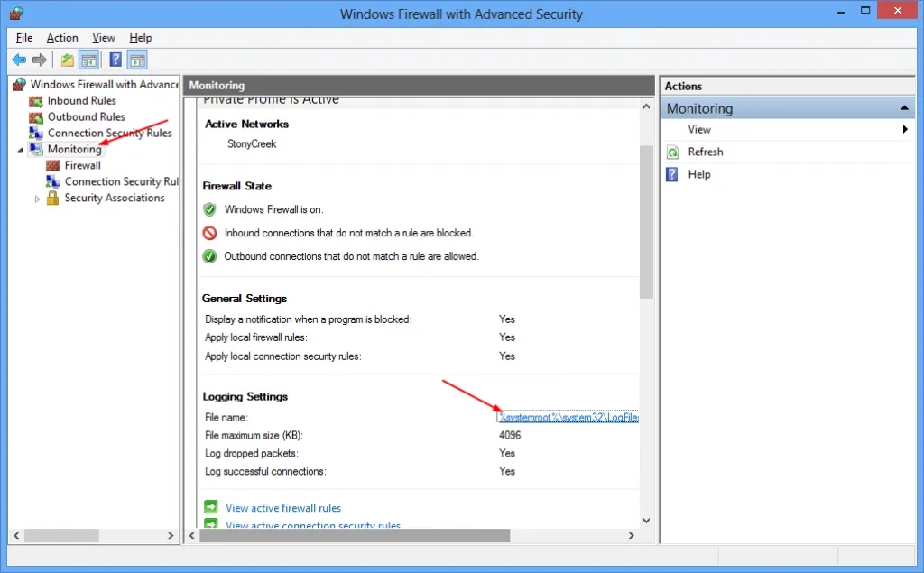Click the Back arrow toolbar icon
The height and width of the screenshot is (573, 924).
(x=19, y=60)
